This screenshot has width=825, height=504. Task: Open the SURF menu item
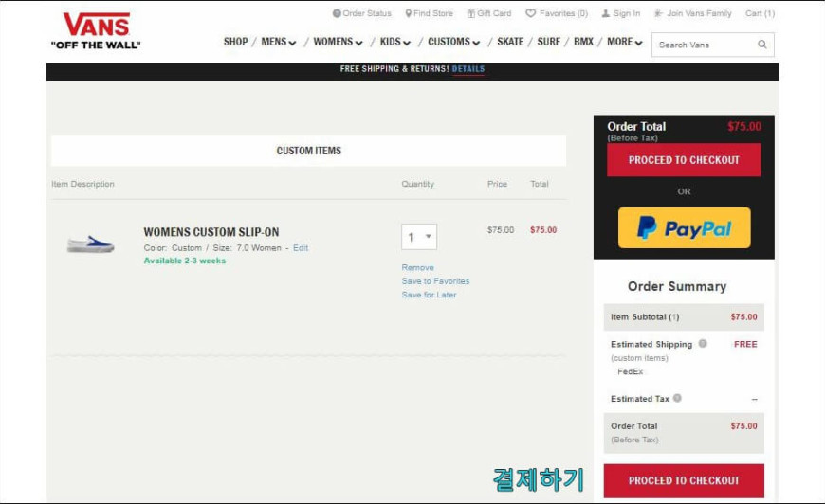click(x=549, y=42)
